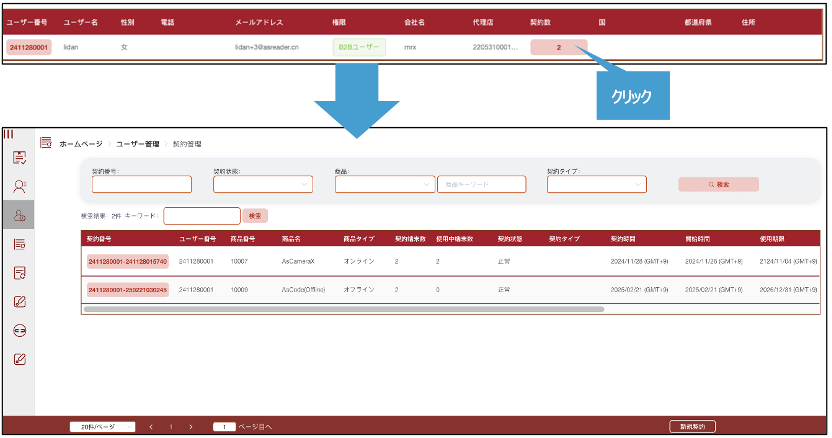Open the 20件/ページ page size selector
The image size is (832, 438).
pos(101,427)
